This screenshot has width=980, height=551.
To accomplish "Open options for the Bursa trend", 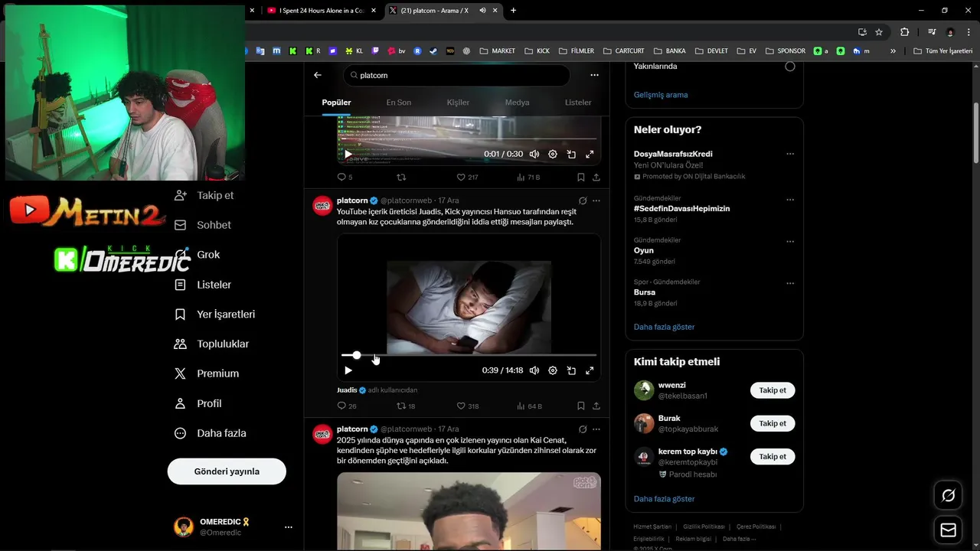I will click(790, 283).
